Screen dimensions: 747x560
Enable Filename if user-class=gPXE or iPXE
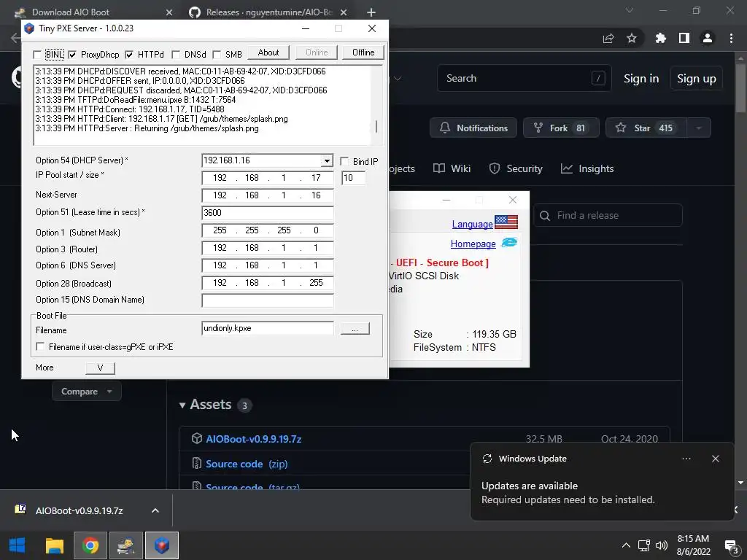point(41,346)
